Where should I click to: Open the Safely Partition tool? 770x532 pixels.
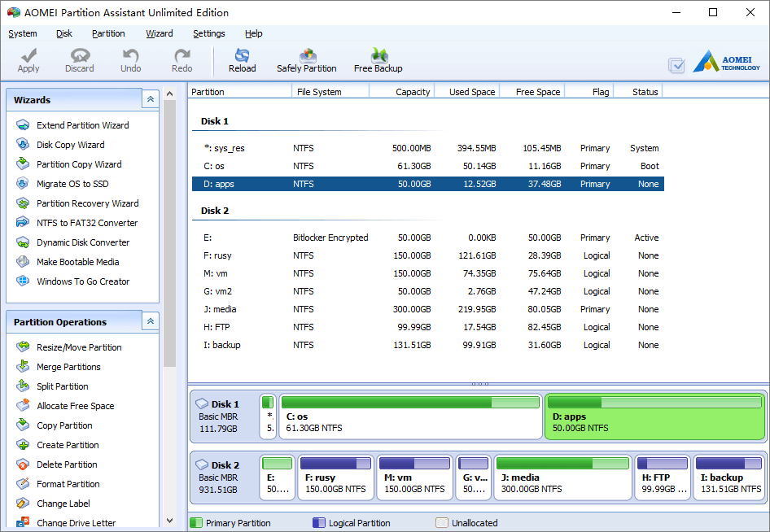tap(306, 61)
